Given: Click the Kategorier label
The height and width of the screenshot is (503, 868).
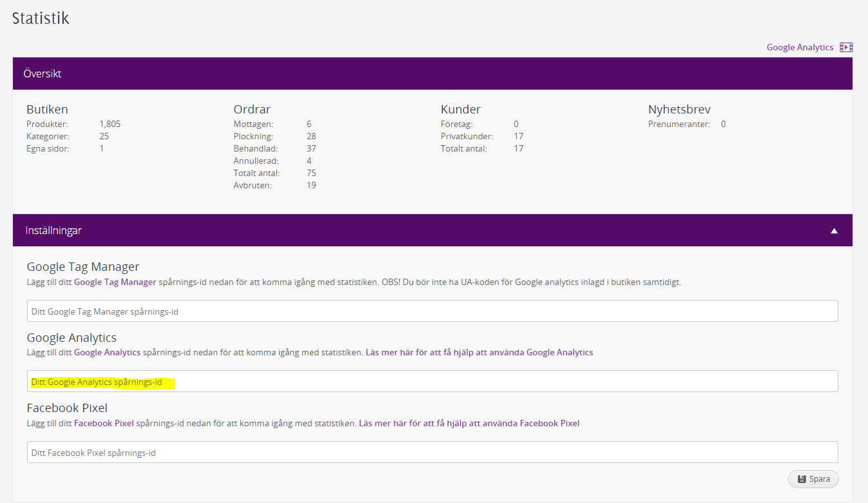Looking at the screenshot, I should [48, 136].
